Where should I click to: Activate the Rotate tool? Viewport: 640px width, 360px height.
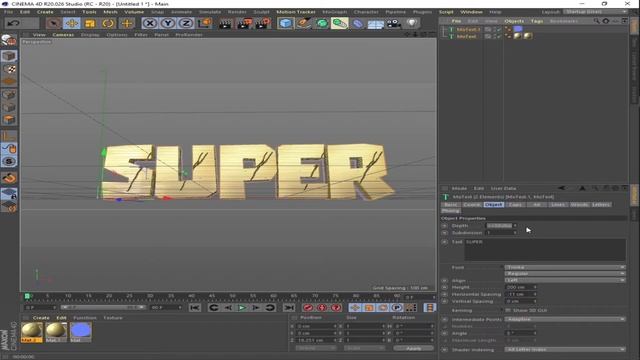(108, 23)
